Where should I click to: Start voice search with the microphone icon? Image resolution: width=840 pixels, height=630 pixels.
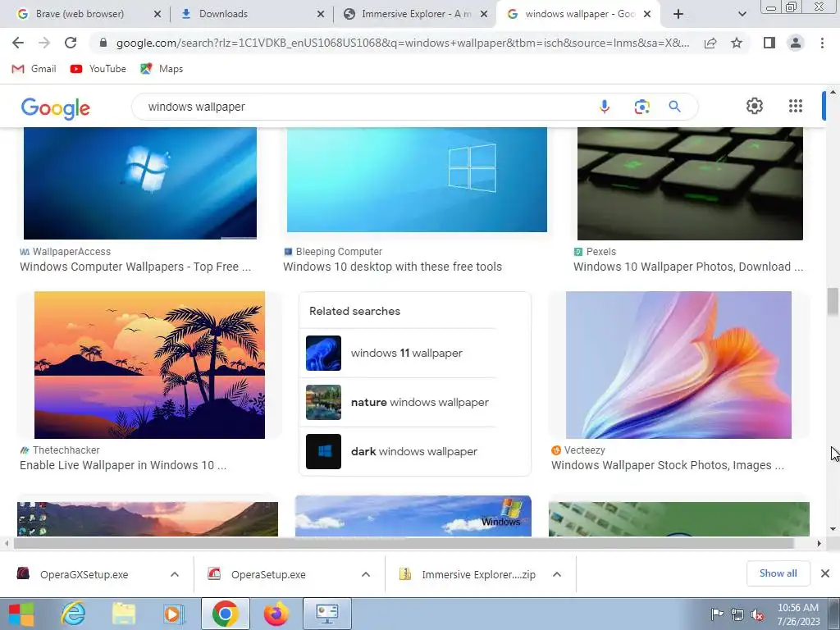pos(605,107)
